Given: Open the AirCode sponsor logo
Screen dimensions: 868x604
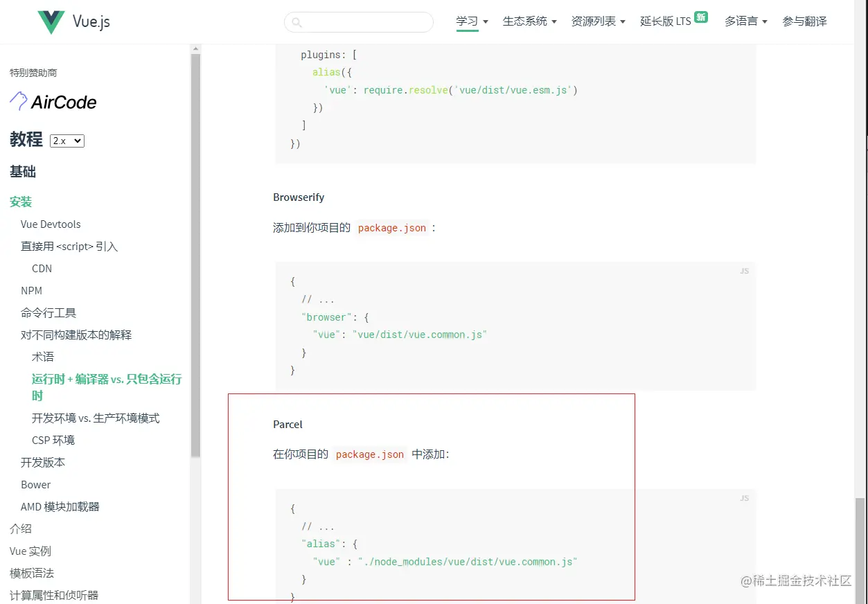Looking at the screenshot, I should 53,102.
